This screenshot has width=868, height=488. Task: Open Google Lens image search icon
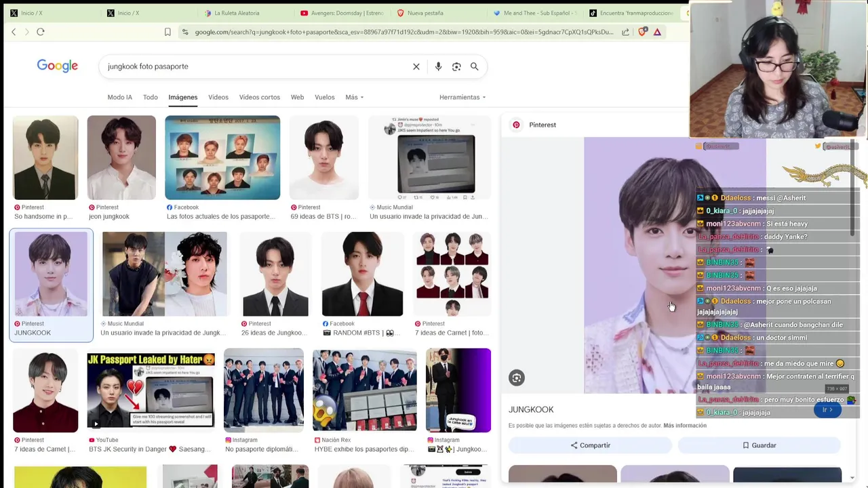[456, 66]
